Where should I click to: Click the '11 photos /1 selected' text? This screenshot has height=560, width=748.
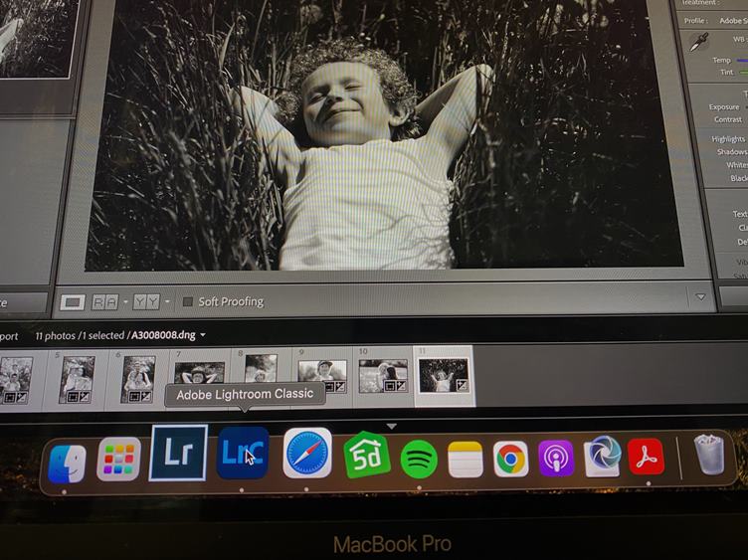coord(80,335)
